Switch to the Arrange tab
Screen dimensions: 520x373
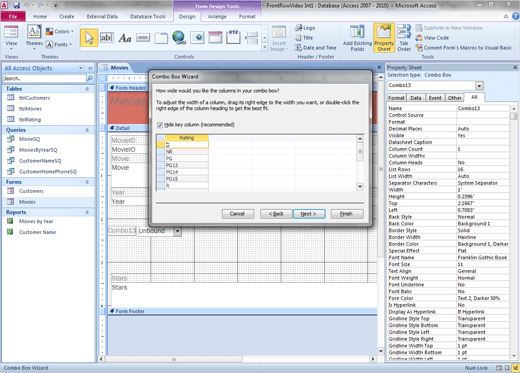pos(217,16)
